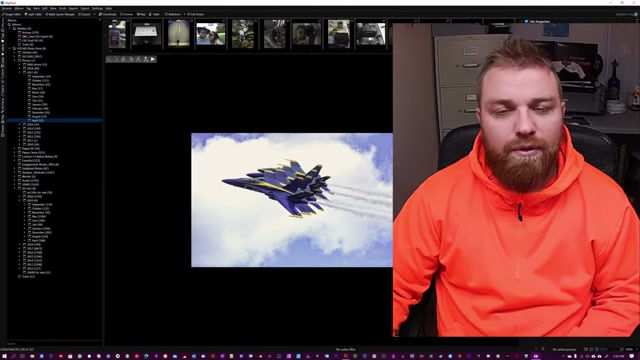Enter Full Screen mode
Viewport: 640px width, 360px height.
pyautogui.click(x=196, y=14)
